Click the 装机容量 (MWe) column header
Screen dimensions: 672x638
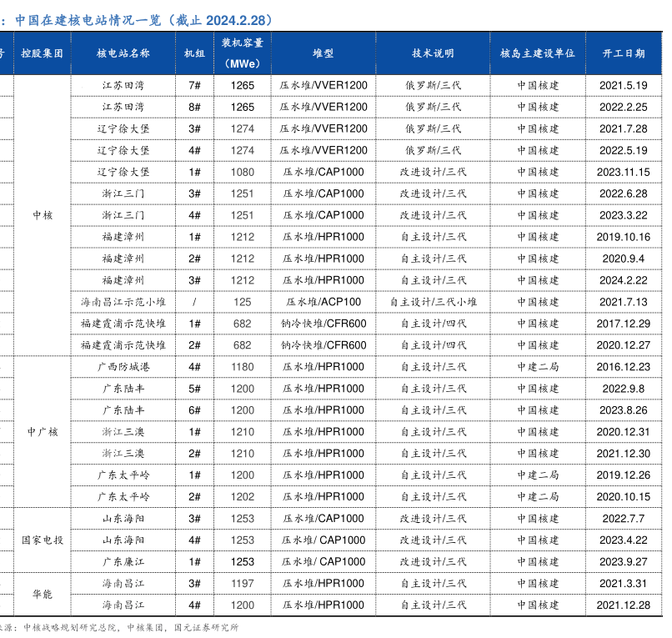pyautogui.click(x=243, y=53)
